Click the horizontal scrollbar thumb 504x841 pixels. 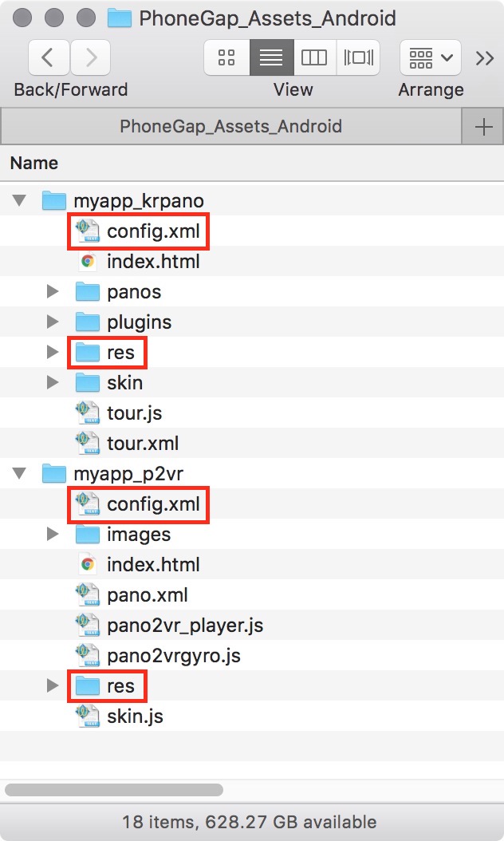click(114, 790)
